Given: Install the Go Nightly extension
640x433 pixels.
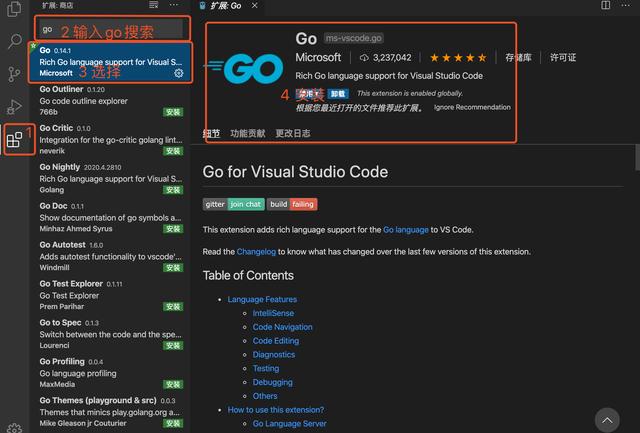Looking at the screenshot, I should coord(173,190).
